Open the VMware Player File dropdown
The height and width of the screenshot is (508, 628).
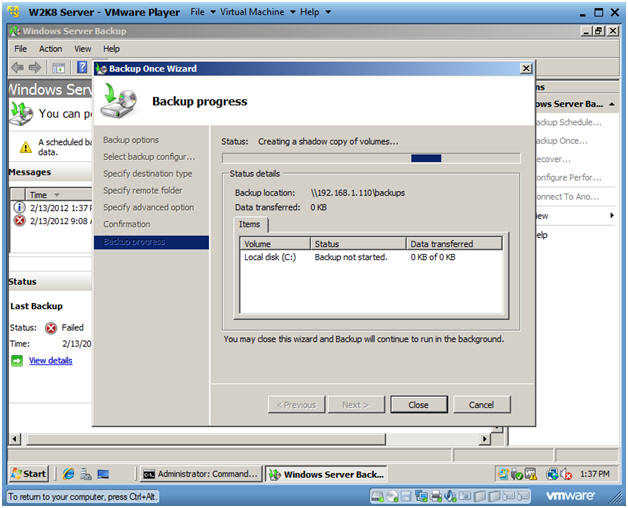[x=203, y=12]
